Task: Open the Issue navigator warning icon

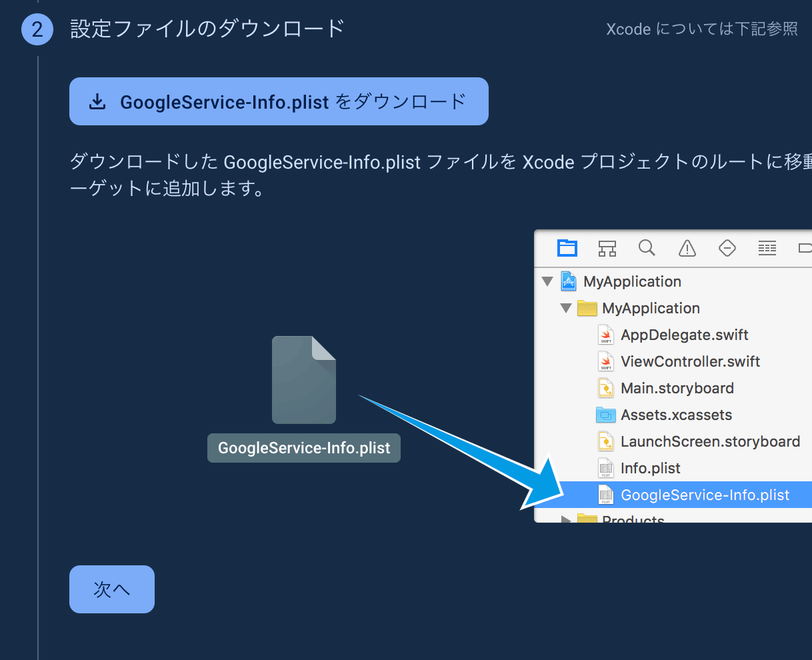Action: pyautogui.click(x=687, y=249)
